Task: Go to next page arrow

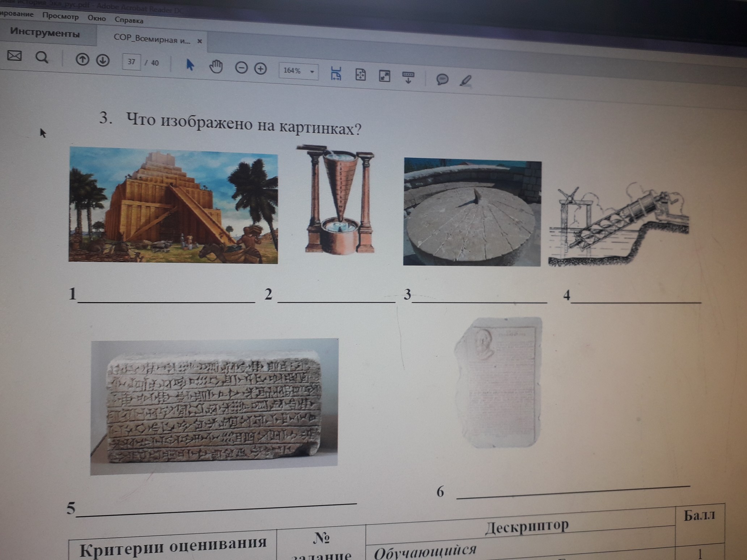Action: pyautogui.click(x=103, y=60)
